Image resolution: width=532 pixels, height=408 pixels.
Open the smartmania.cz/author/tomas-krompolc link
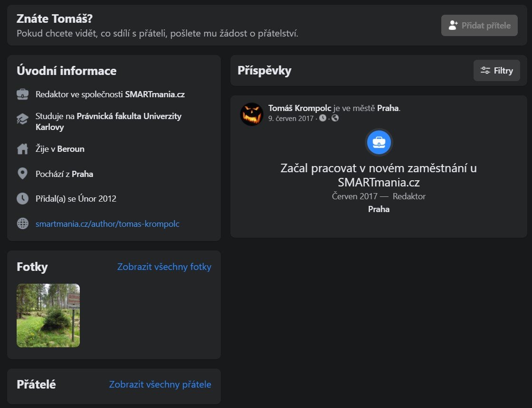tap(107, 223)
